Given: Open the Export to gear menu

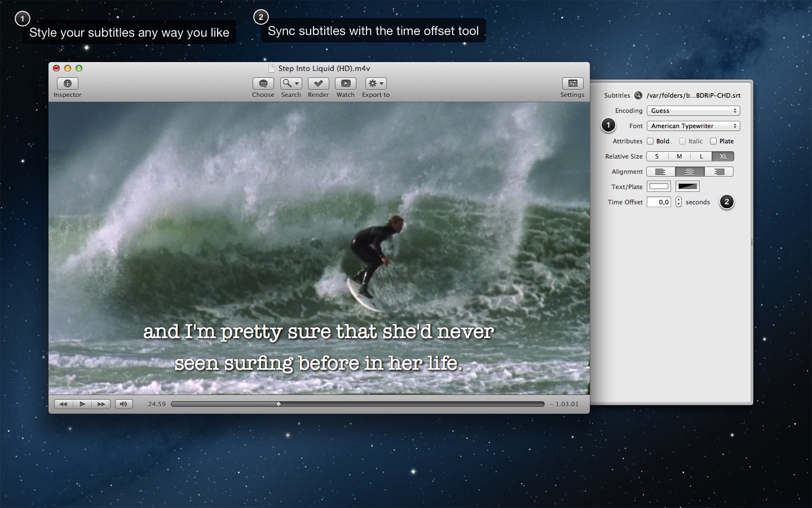Looking at the screenshot, I should coord(376,84).
